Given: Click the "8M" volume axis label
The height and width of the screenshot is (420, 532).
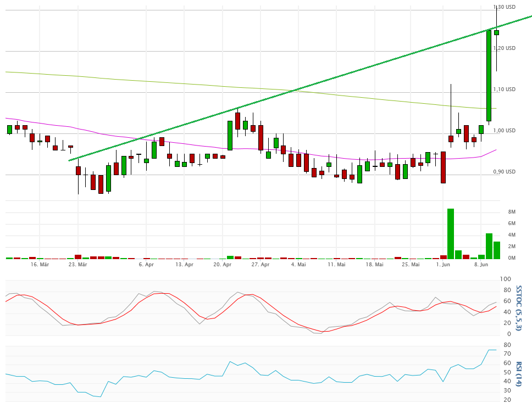Looking at the screenshot, I should pos(511,212).
